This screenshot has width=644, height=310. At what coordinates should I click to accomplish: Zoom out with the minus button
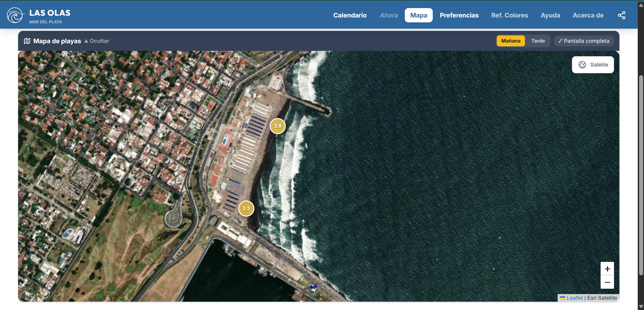(x=607, y=282)
